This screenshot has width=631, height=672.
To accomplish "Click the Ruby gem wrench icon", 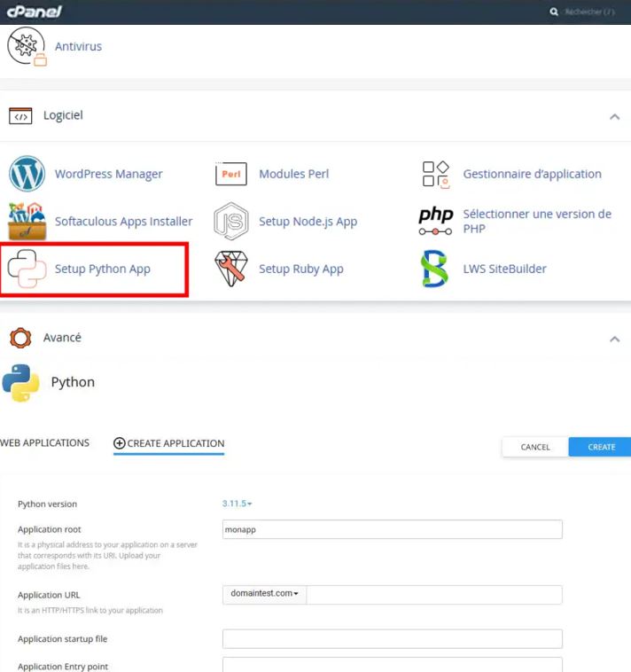I will pyautogui.click(x=231, y=269).
